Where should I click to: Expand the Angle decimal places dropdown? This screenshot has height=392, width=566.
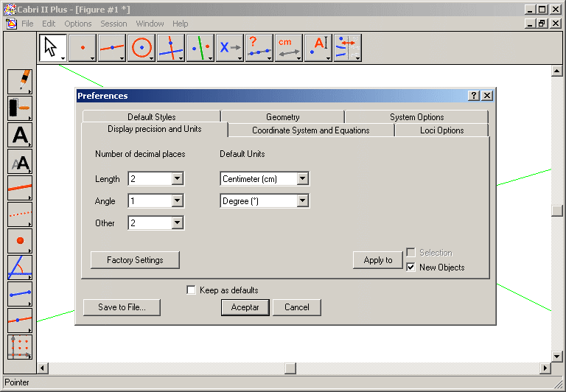(177, 200)
